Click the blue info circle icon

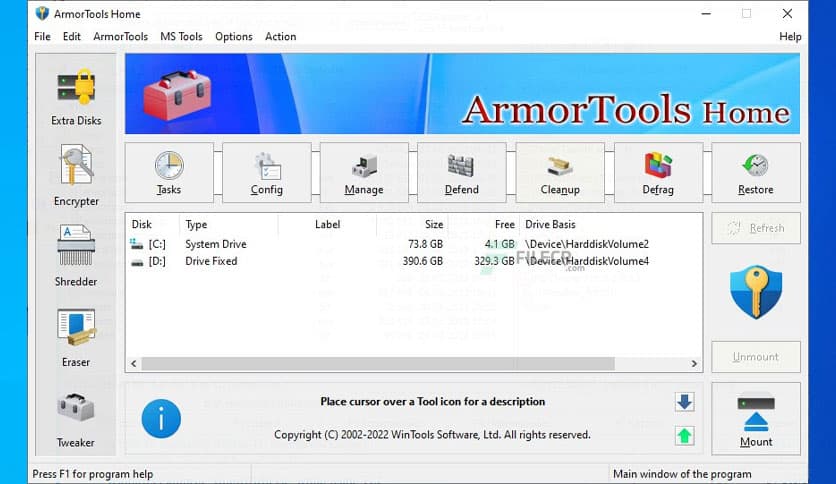[x=161, y=418]
